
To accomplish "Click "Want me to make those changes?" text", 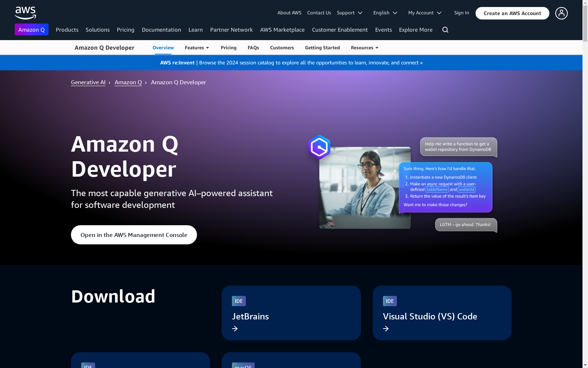I will click(435, 205).
